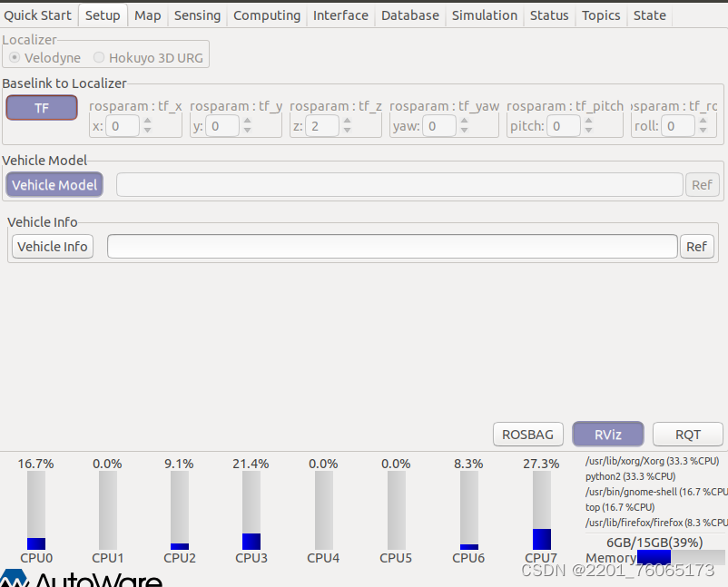Open the ROSBAG recorder
The image size is (728, 587).
527,434
